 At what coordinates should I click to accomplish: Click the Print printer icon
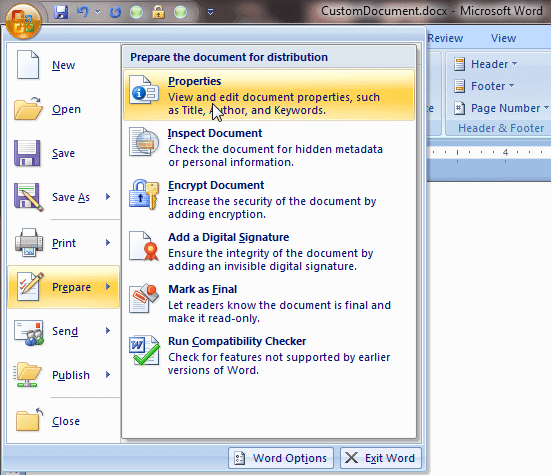click(x=29, y=242)
